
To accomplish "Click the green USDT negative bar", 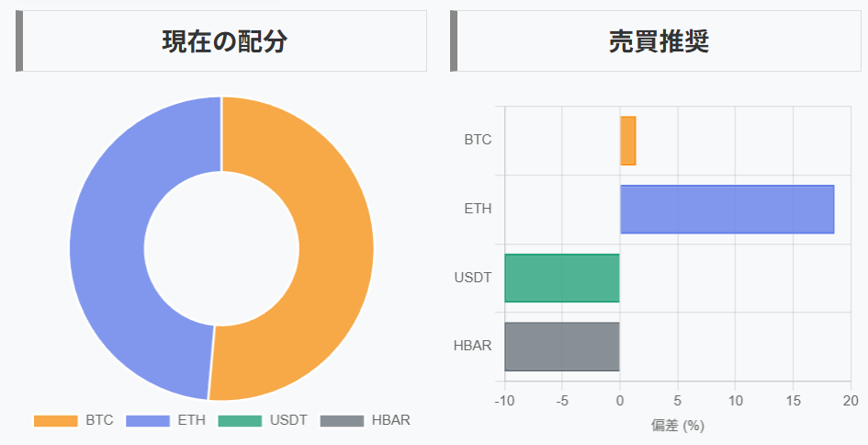I will point(562,278).
